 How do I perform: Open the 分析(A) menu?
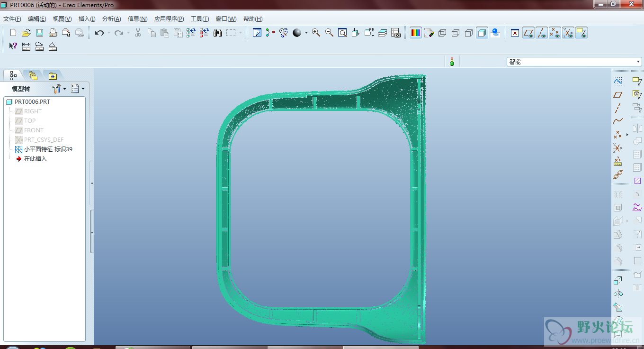tap(112, 19)
